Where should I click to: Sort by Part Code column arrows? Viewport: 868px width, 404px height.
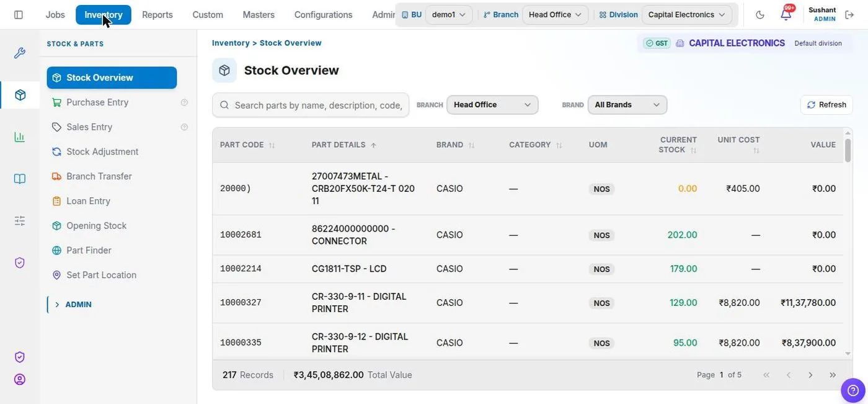(272, 145)
